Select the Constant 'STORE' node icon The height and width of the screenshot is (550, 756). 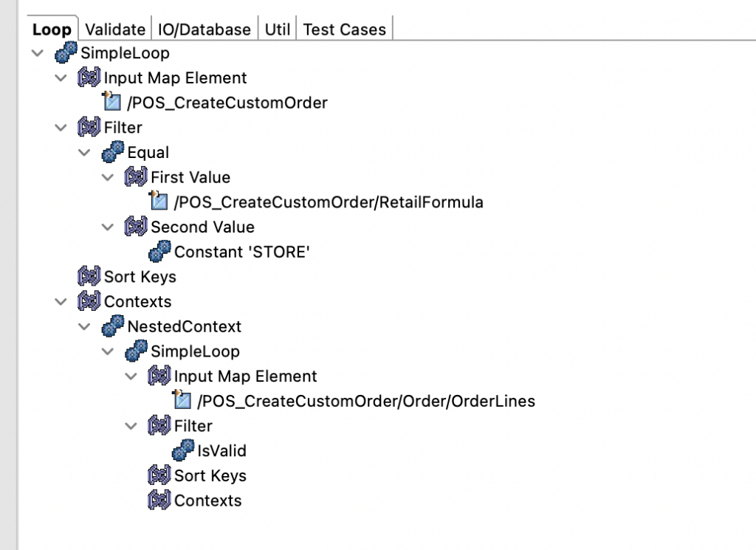pyautogui.click(x=159, y=252)
